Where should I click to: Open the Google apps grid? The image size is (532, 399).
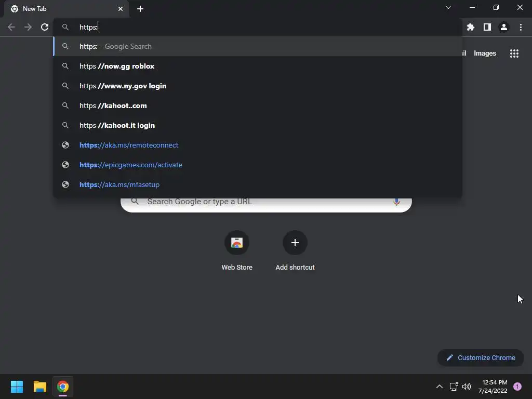click(x=514, y=54)
